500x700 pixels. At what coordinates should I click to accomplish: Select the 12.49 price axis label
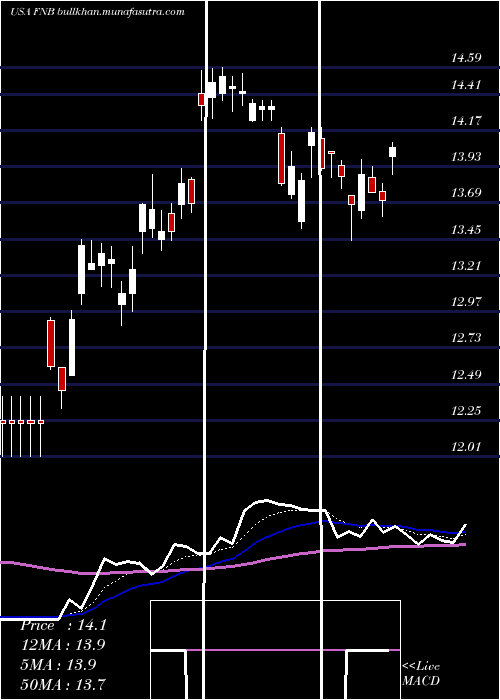pyautogui.click(x=466, y=374)
